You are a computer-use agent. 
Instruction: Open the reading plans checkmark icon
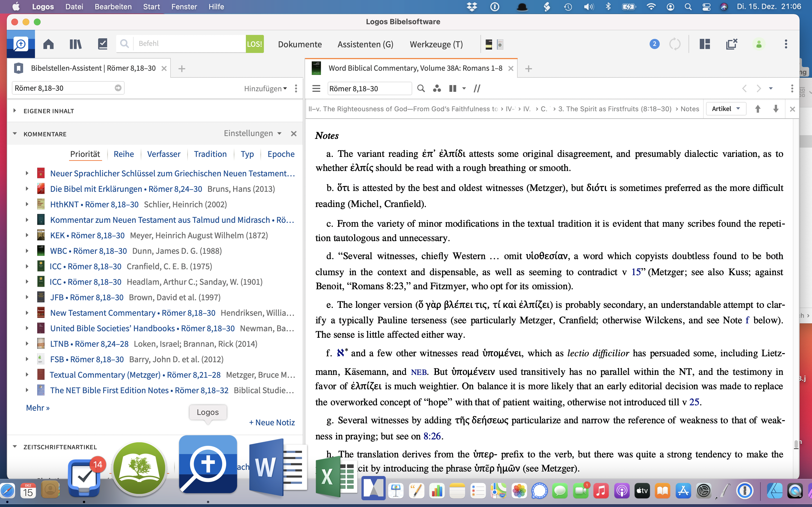point(102,44)
